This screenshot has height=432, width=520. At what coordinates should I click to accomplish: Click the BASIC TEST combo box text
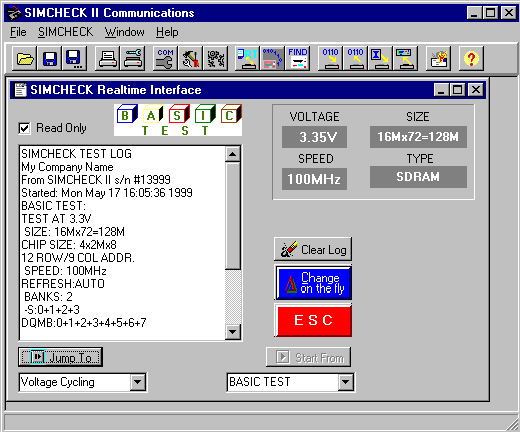[x=260, y=382]
